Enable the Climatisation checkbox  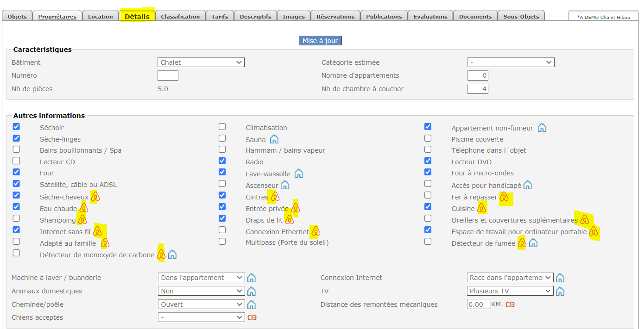[222, 127]
